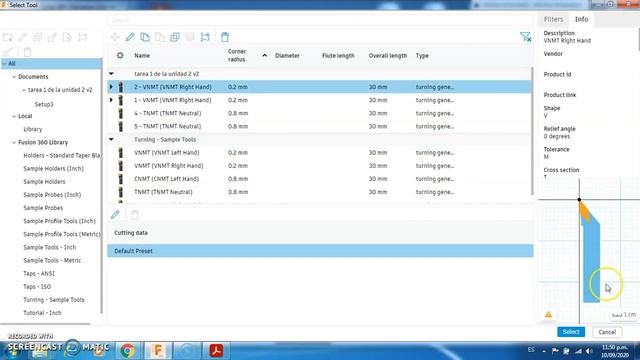The image size is (640, 360).
Task: Switch to Fusion 360 in the taskbar
Action: (158, 351)
